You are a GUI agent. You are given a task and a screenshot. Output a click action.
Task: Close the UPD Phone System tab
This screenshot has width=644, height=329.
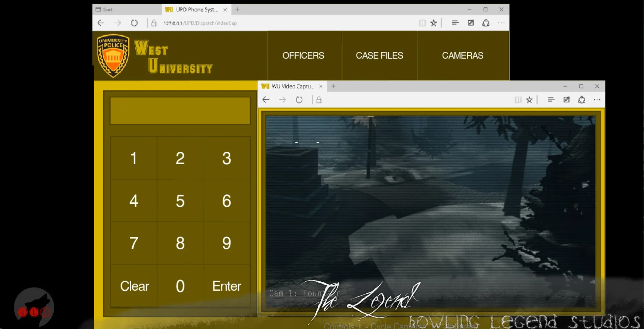(225, 9)
